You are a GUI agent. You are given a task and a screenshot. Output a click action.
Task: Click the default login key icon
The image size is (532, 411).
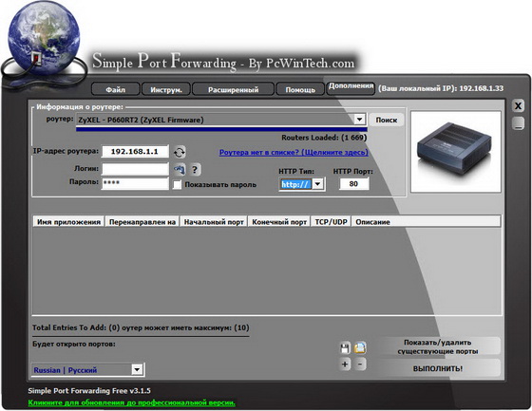click(180, 169)
